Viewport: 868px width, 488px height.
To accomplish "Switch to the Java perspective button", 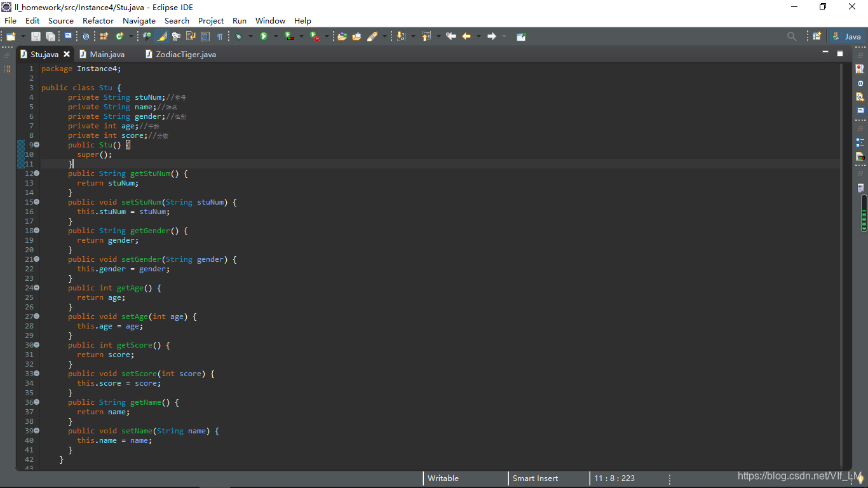I will click(848, 36).
